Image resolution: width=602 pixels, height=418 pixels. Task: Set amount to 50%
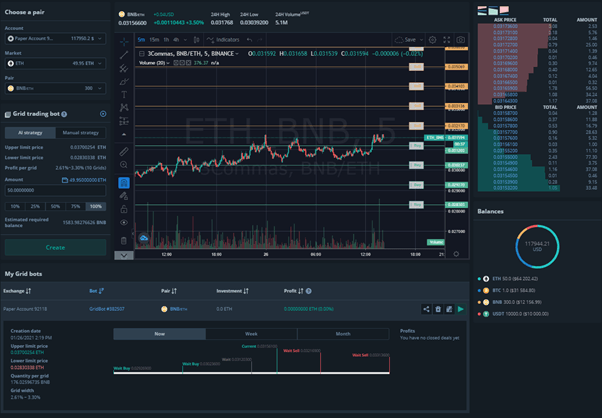(55, 207)
